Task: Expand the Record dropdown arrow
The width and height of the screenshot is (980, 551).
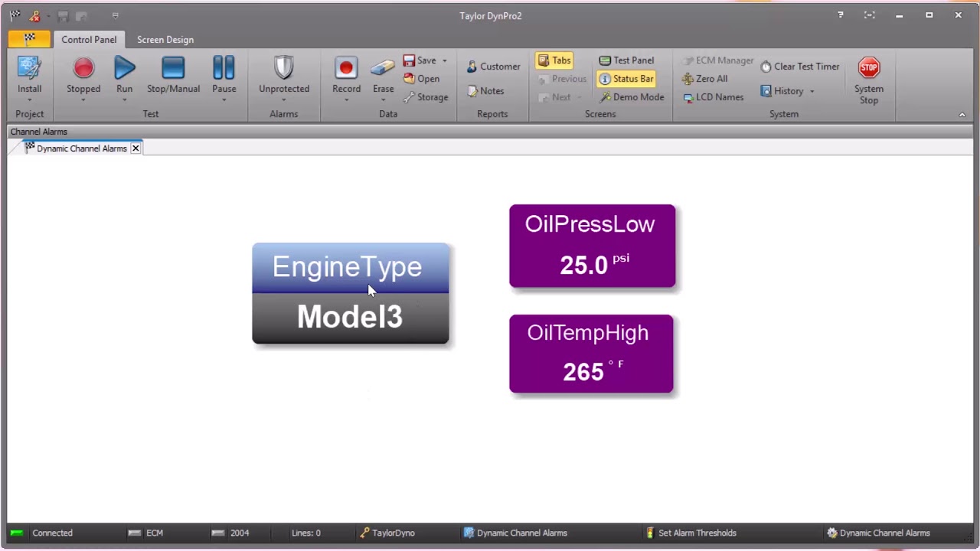Action: coord(346,100)
